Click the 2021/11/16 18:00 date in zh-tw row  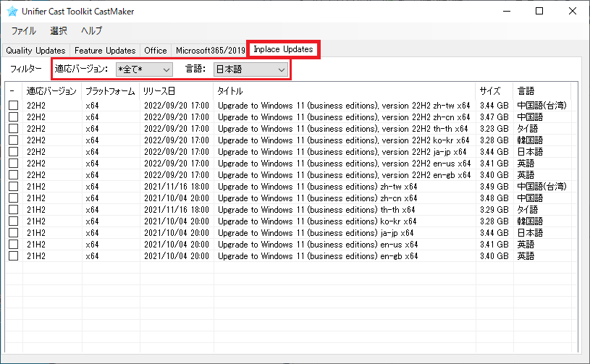(x=177, y=187)
